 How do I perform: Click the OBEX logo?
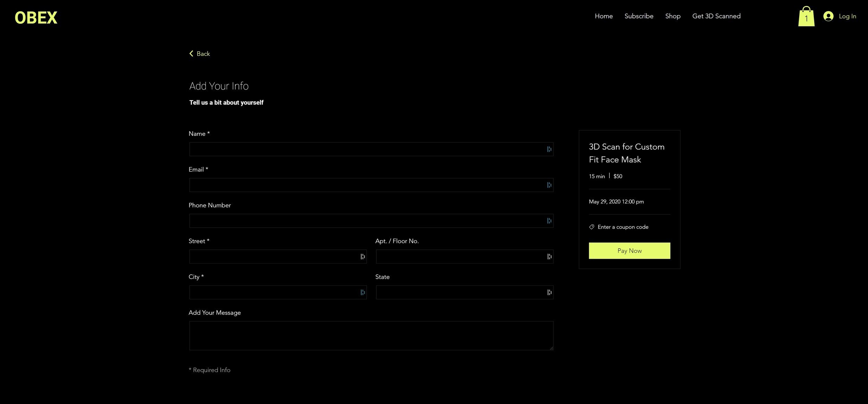tap(36, 18)
